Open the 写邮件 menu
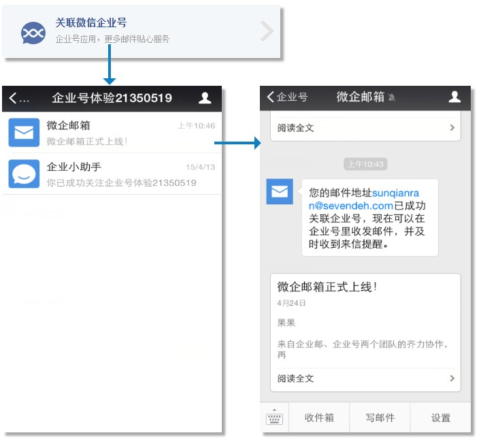483x448 pixels. point(380,417)
